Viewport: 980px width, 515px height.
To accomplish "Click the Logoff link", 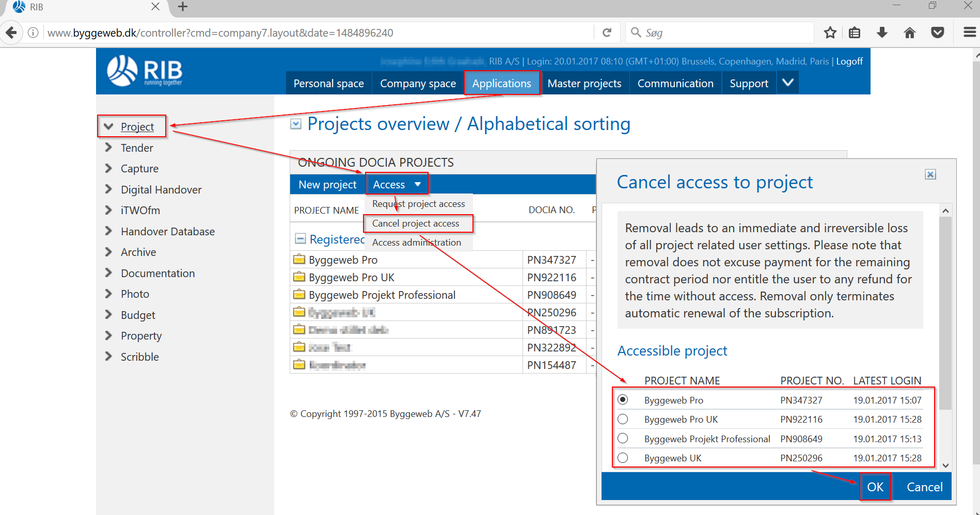I will pyautogui.click(x=849, y=61).
